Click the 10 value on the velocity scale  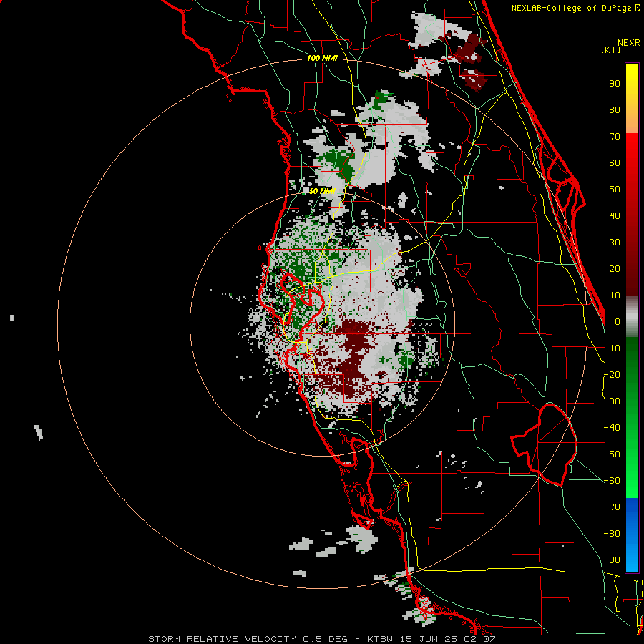coord(615,296)
